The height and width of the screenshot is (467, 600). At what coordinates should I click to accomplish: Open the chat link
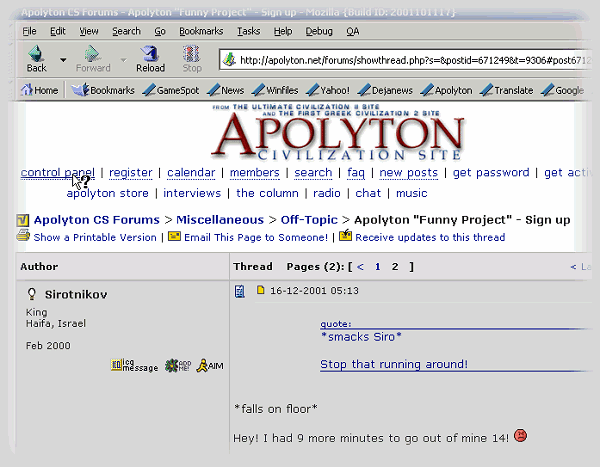[x=368, y=193]
